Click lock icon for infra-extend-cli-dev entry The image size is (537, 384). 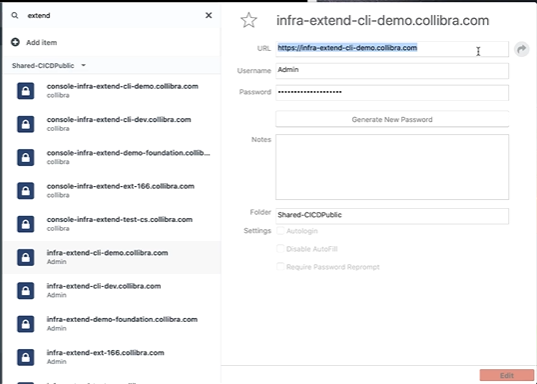[x=26, y=290]
